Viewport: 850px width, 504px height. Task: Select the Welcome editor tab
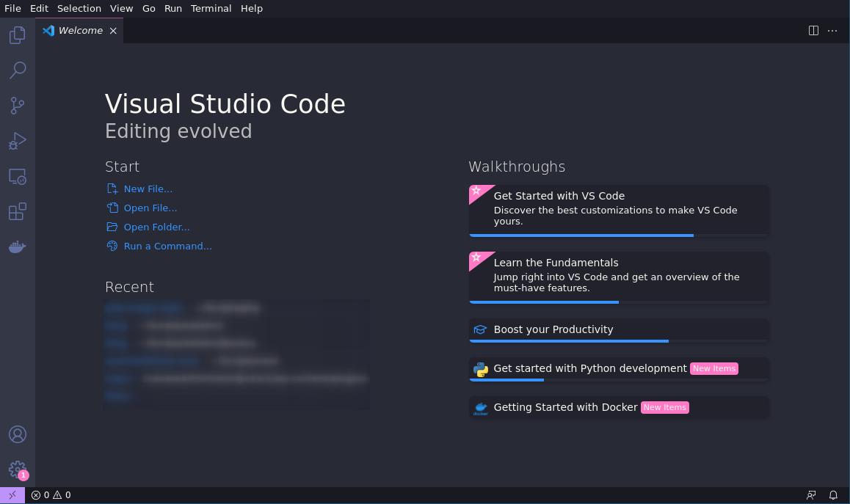[x=80, y=31]
